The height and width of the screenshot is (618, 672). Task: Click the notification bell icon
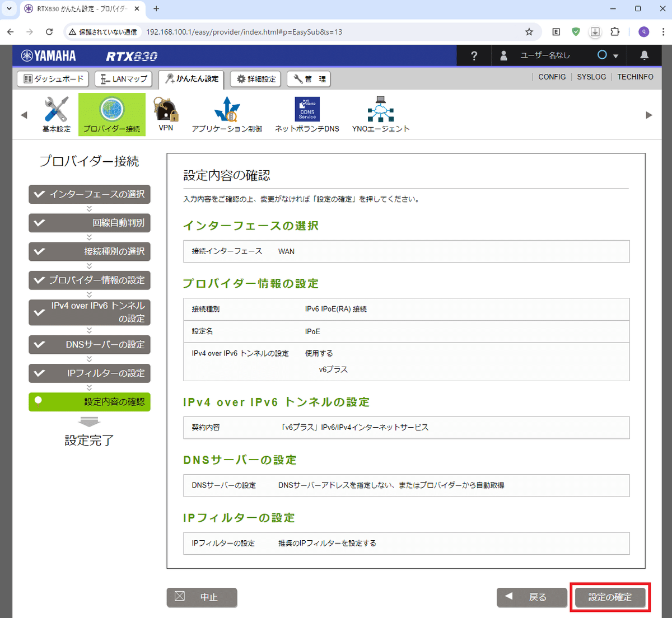644,56
